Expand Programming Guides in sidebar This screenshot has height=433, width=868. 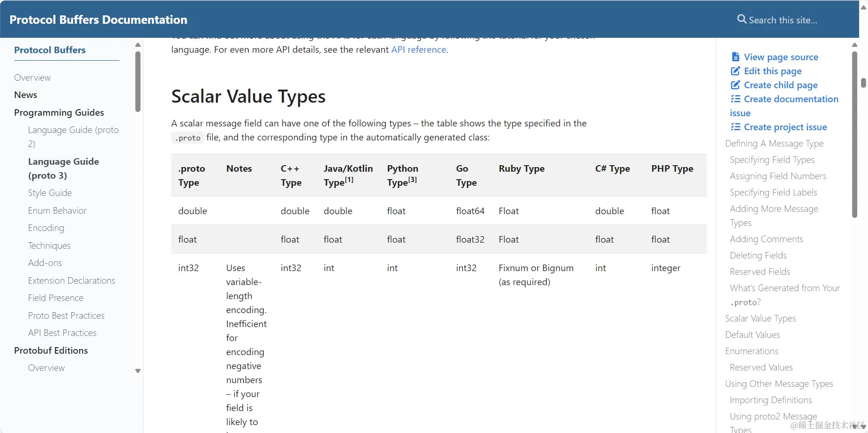point(59,112)
